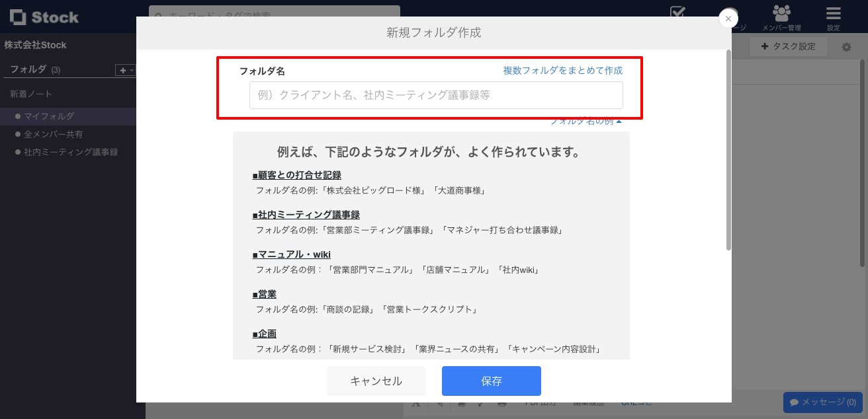
Task: Open the new folder dropdown arrow
Action: pyautogui.click(x=131, y=70)
